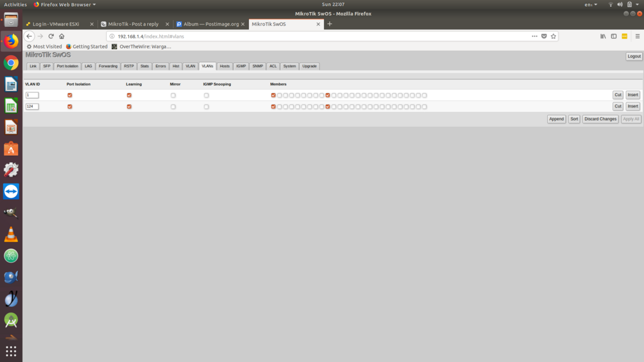Show all applications grid
Viewport: 644px width, 362px height.
11,351
